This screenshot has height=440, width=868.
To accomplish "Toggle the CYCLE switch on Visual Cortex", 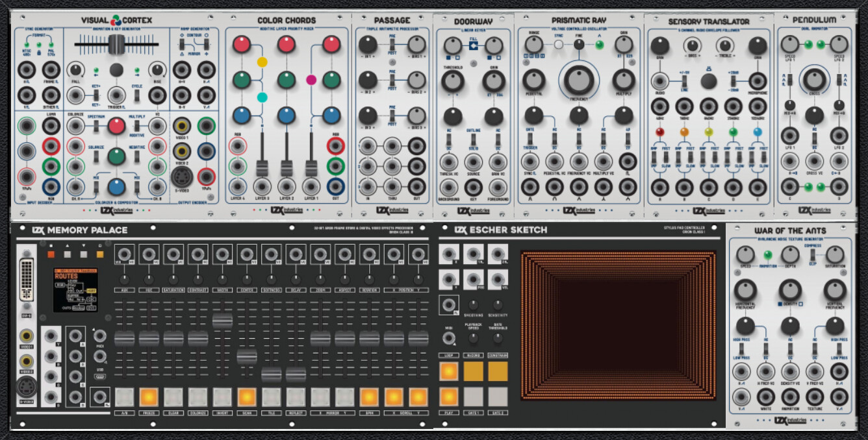I will (136, 96).
